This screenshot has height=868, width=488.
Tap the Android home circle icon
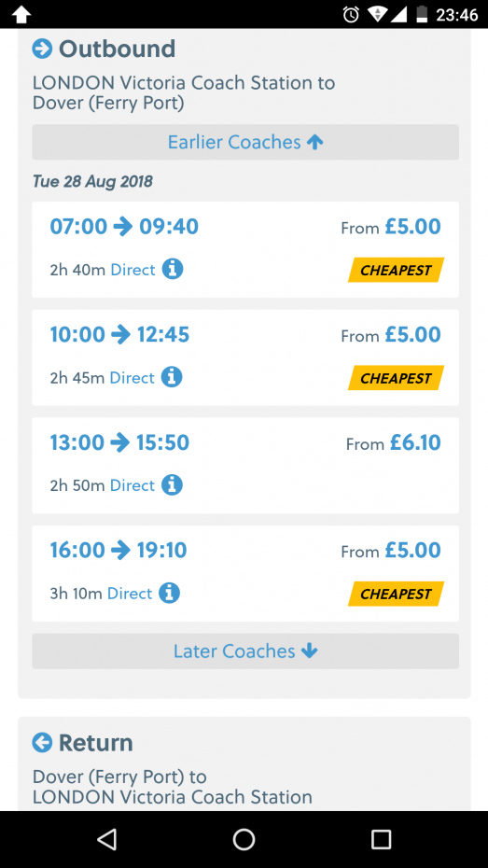pos(244,839)
